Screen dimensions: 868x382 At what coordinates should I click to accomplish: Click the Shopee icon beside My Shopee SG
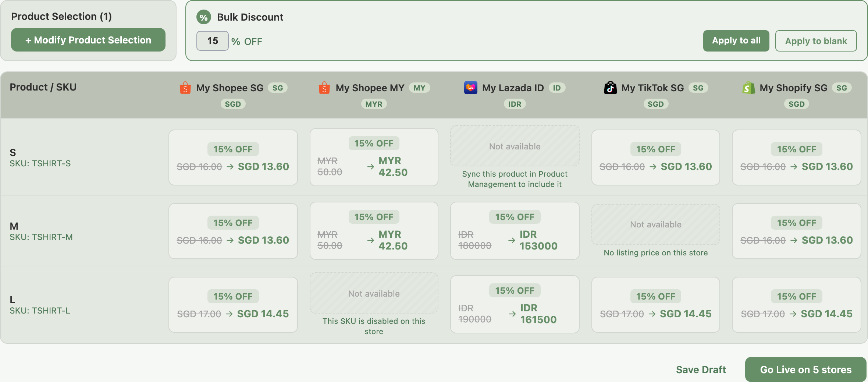pyautogui.click(x=185, y=88)
